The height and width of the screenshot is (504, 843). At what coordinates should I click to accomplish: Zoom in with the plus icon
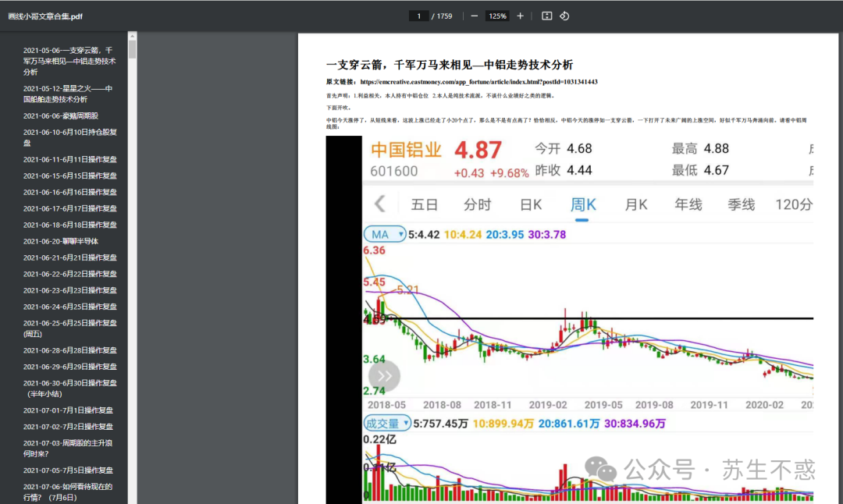point(520,16)
